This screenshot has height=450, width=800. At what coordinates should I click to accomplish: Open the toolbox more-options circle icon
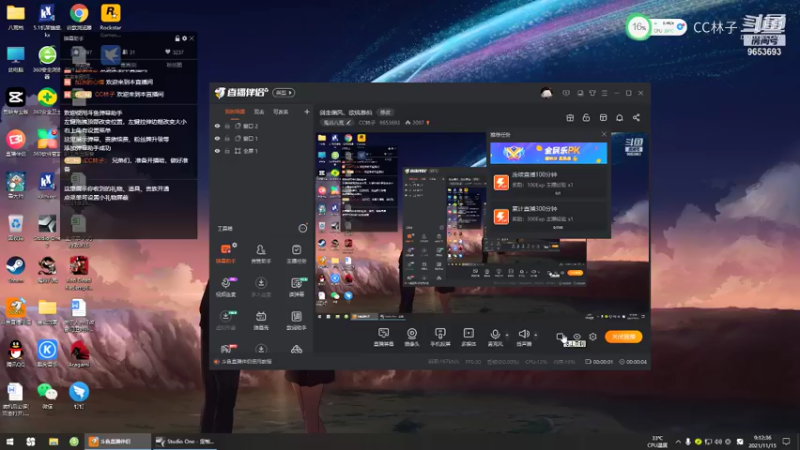click(x=303, y=228)
